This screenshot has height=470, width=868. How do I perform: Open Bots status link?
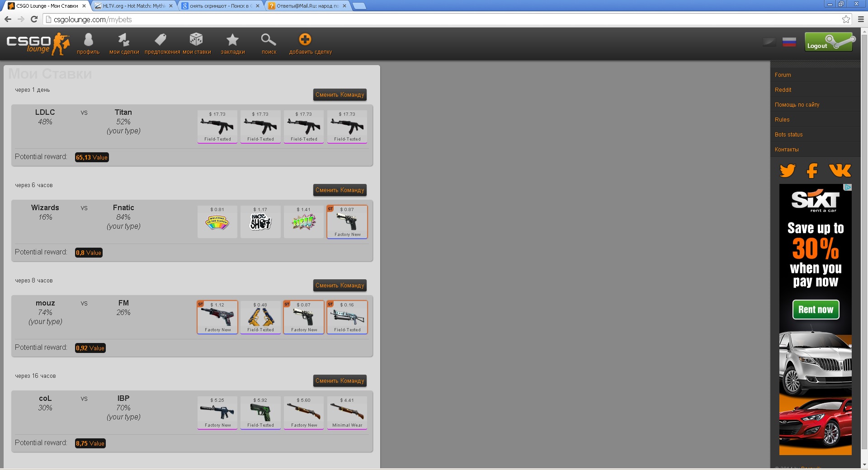789,135
